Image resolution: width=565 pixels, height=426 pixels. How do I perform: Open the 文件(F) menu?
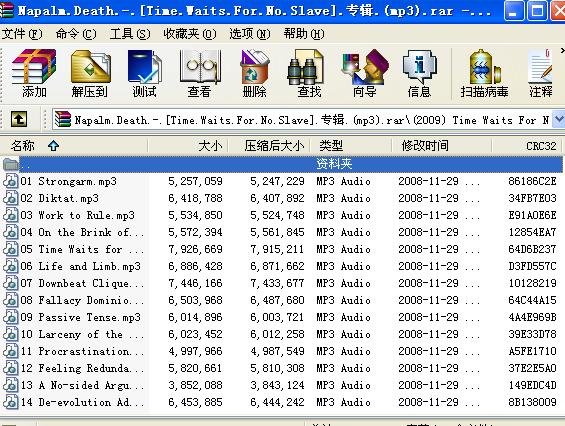click(22, 34)
